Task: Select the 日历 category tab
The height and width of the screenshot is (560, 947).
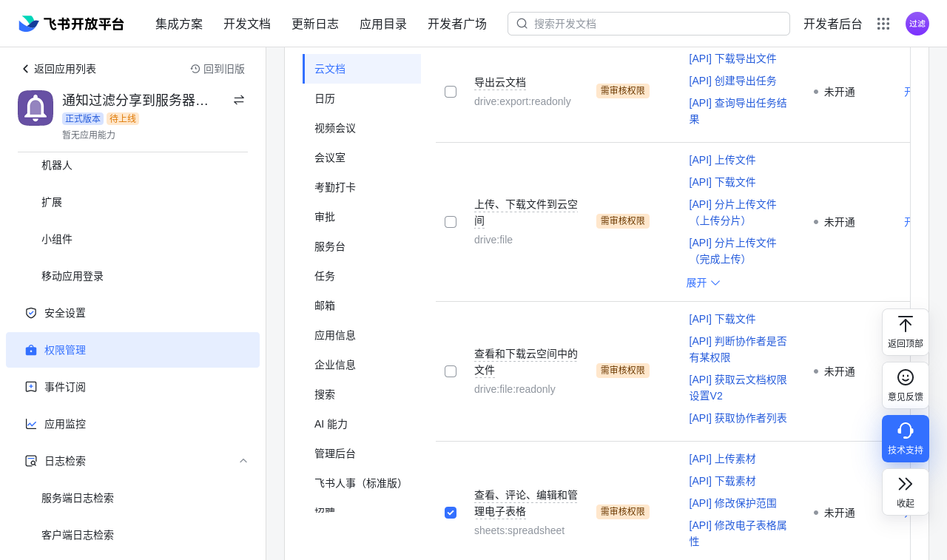Action: click(x=362, y=98)
